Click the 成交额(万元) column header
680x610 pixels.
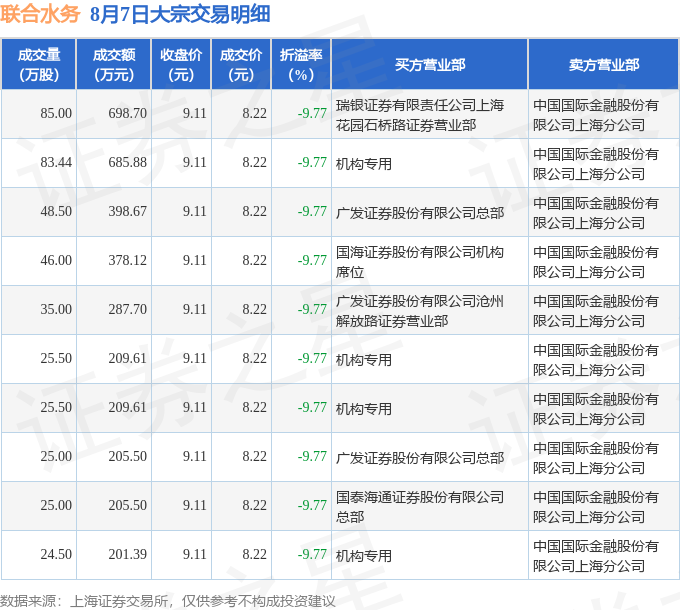click(x=114, y=65)
